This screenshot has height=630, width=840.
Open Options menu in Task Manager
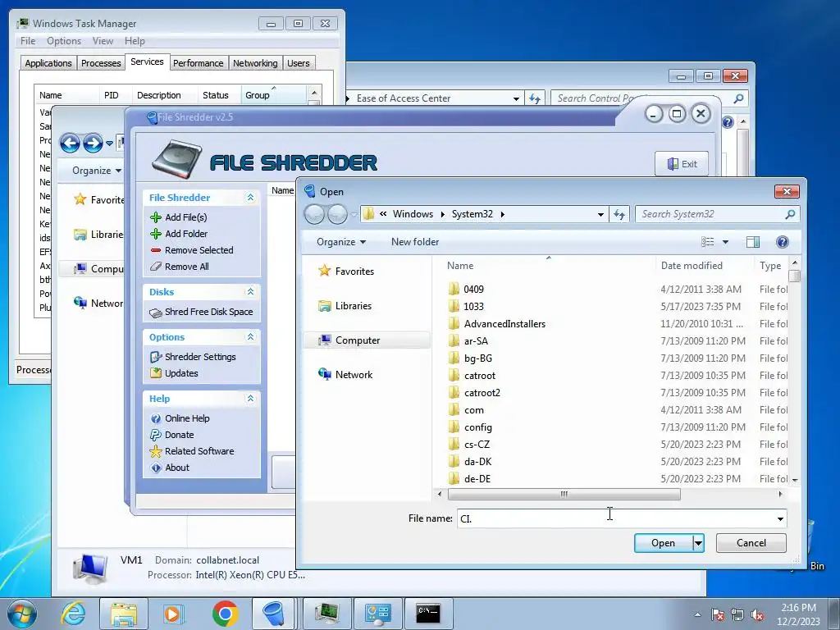coord(64,41)
